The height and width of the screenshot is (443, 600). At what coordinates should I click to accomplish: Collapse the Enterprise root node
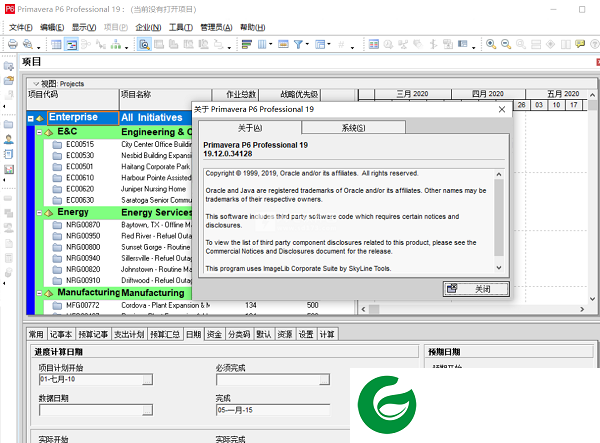(31, 119)
